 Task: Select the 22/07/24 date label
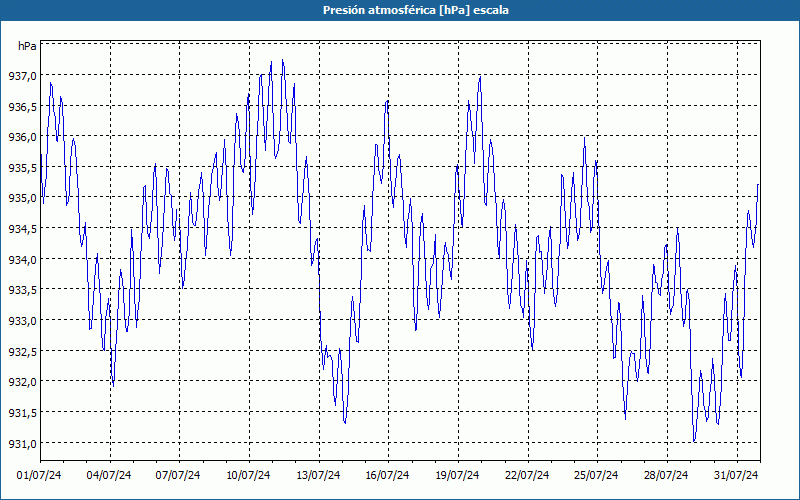point(527,475)
